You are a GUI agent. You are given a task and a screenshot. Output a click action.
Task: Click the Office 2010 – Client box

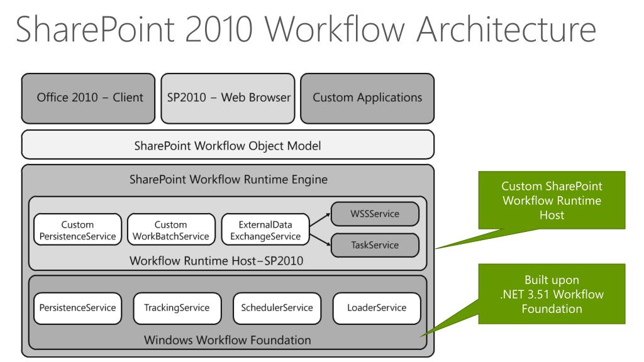tap(88, 99)
